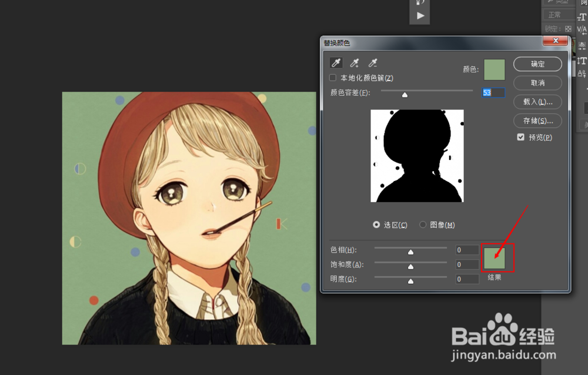Click the 颜色容差 fuzziness slider handle

[405, 95]
